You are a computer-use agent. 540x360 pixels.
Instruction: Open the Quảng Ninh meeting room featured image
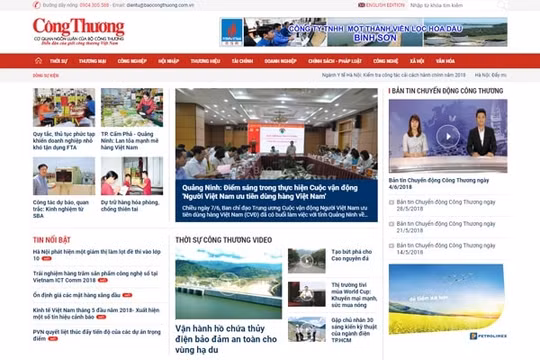click(x=277, y=134)
